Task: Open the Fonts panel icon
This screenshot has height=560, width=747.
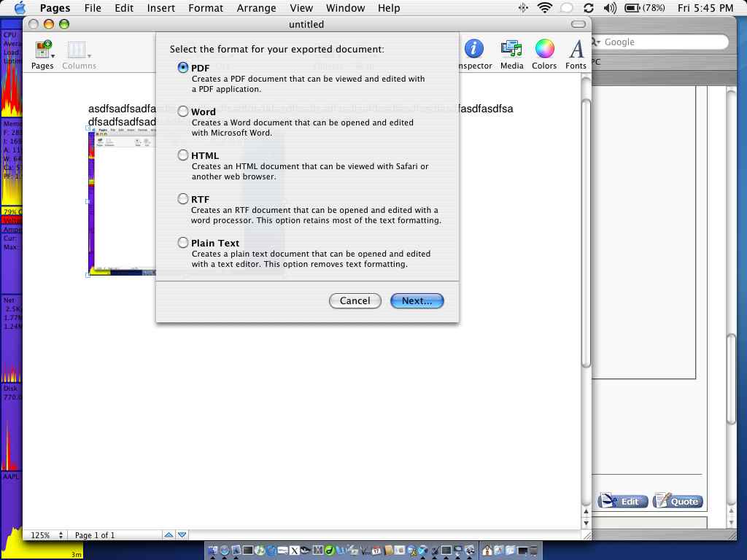Action: (x=576, y=49)
